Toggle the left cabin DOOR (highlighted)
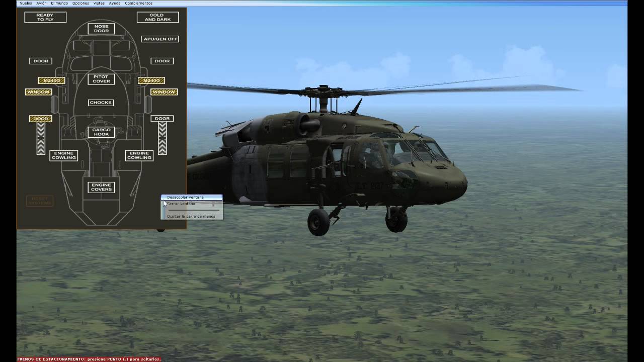The width and height of the screenshot is (644, 362). (41, 119)
